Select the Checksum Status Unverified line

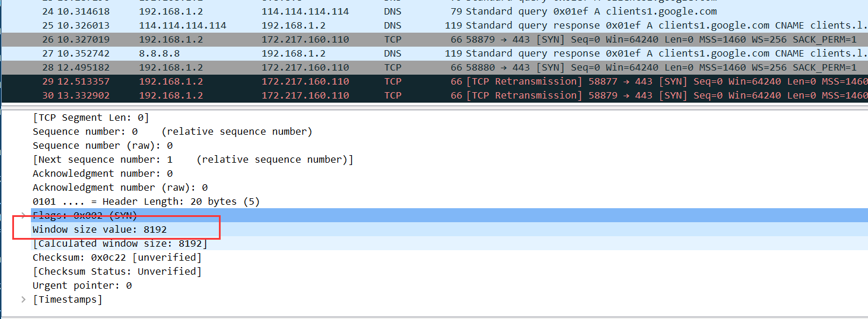(117, 272)
